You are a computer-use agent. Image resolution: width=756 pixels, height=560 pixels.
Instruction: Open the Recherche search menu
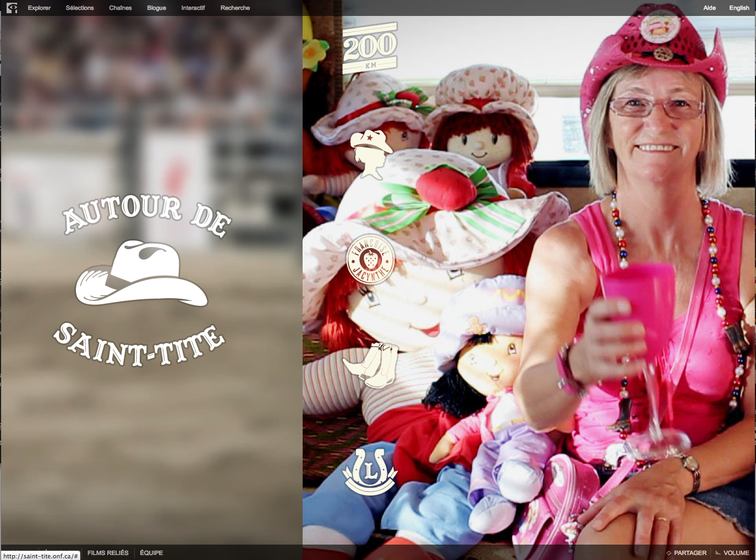[235, 8]
